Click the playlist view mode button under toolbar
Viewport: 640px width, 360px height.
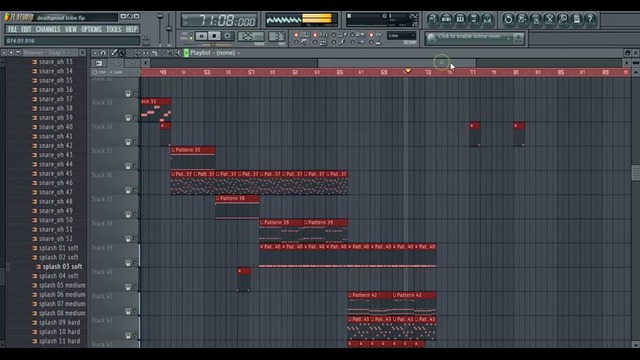pos(99,63)
